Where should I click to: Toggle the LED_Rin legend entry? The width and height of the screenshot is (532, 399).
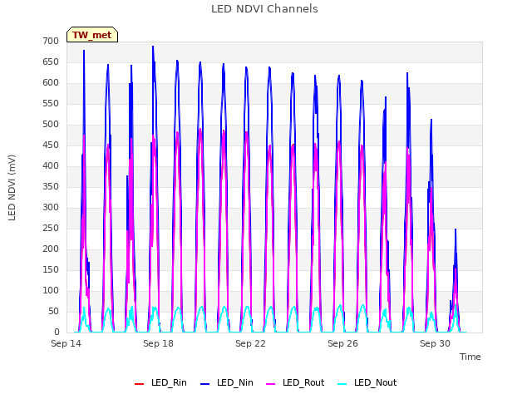point(160,382)
